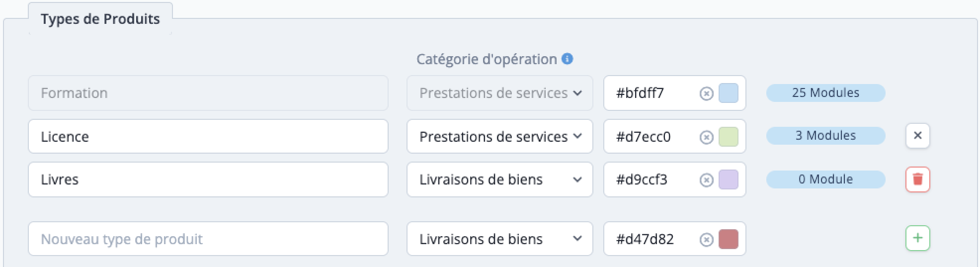
Task: Open Licence category dropdown
Action: (x=499, y=136)
